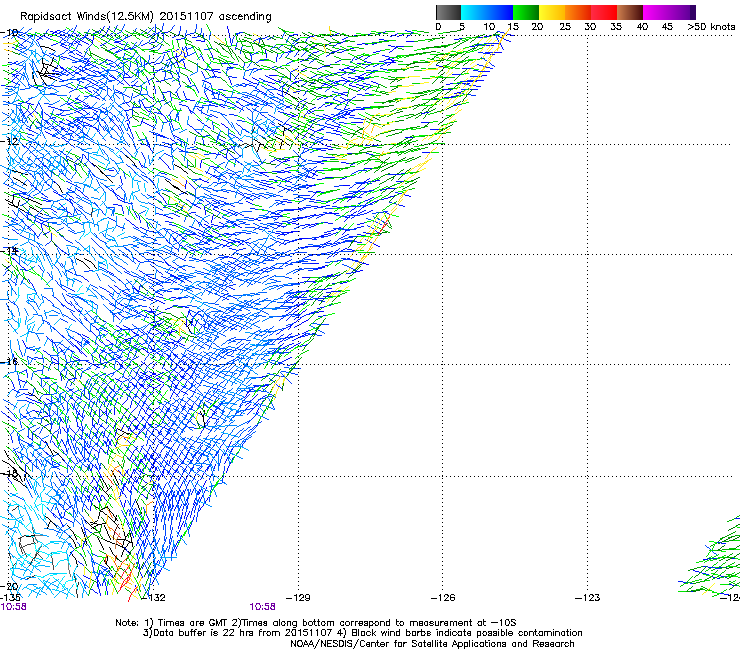The image size is (740, 650).
Task: Click the gray 0-5 knots color swatch
Action: [x=448, y=12]
